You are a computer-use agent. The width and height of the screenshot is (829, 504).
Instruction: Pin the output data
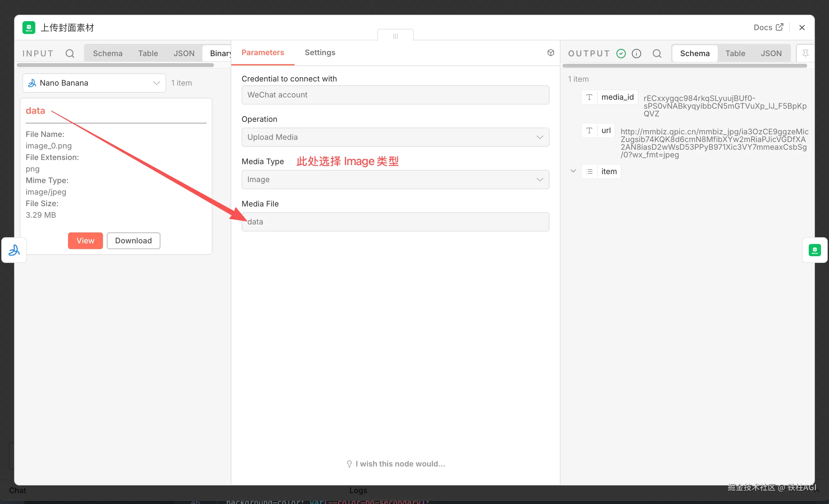click(805, 54)
